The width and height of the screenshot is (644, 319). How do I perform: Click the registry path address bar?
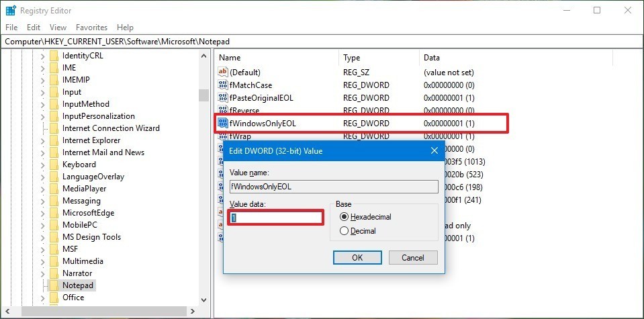322,42
